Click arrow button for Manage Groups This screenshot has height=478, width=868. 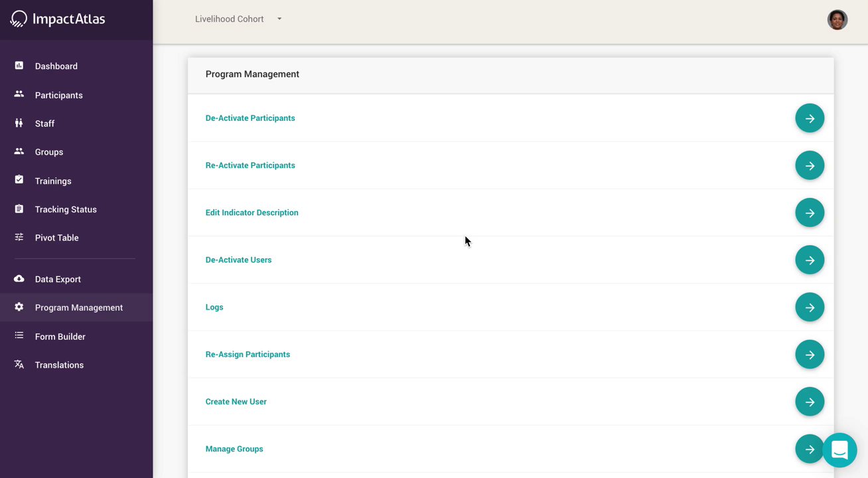(x=810, y=449)
